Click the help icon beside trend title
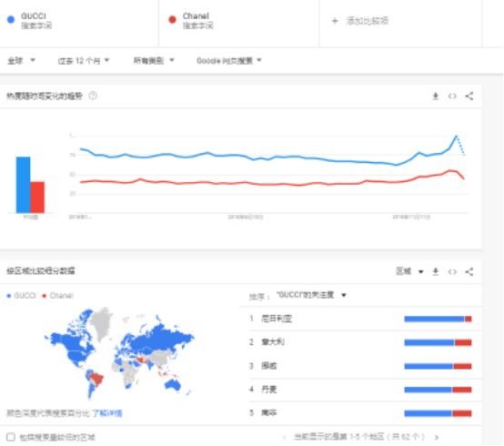Viewport: 504px width, 446px height. pyautogui.click(x=93, y=96)
